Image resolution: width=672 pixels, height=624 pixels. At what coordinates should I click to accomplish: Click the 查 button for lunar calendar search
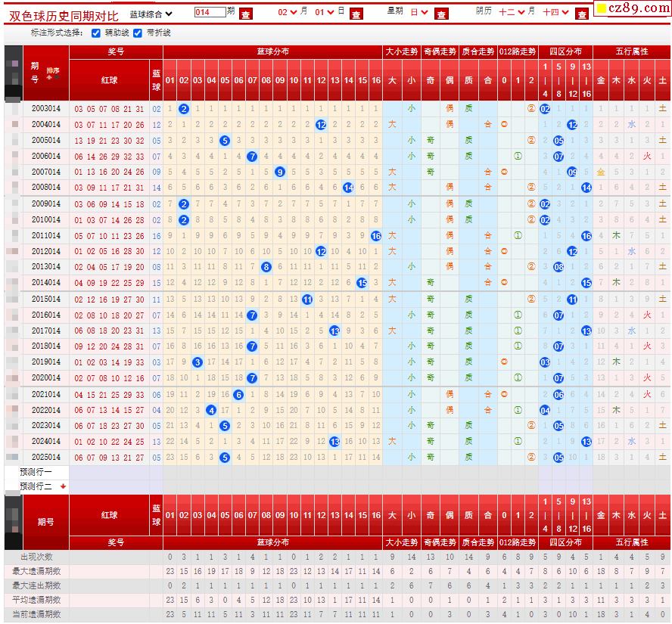pyautogui.click(x=581, y=14)
